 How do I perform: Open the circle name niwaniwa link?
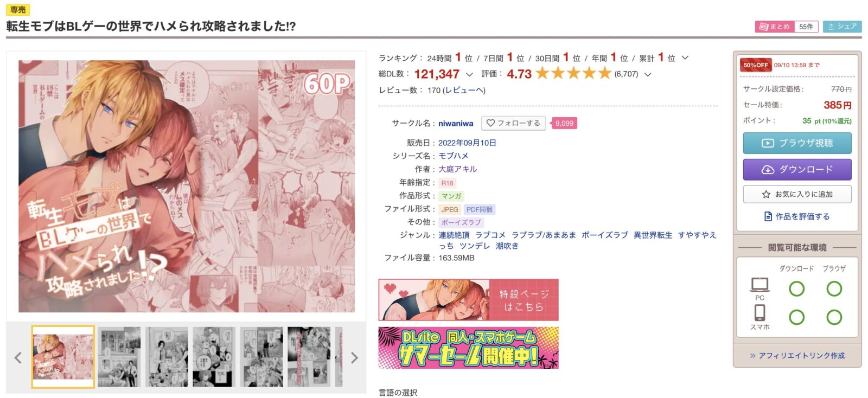click(456, 124)
